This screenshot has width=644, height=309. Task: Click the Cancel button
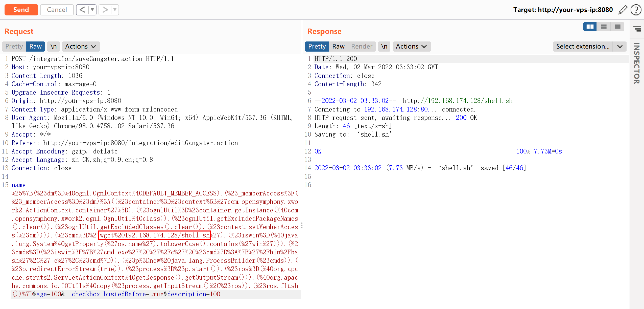point(57,10)
